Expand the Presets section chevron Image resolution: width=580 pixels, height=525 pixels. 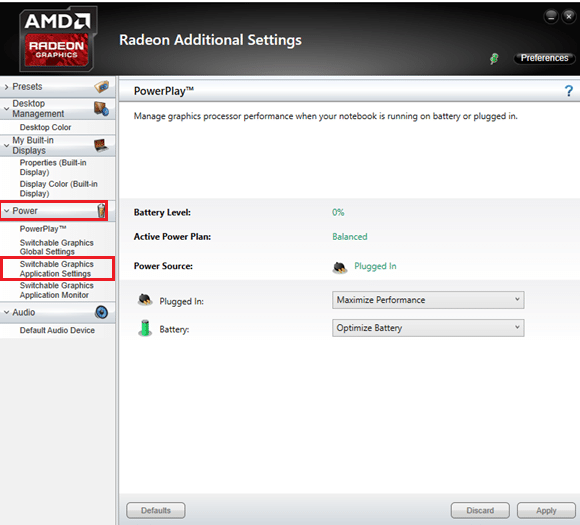[x=6, y=87]
